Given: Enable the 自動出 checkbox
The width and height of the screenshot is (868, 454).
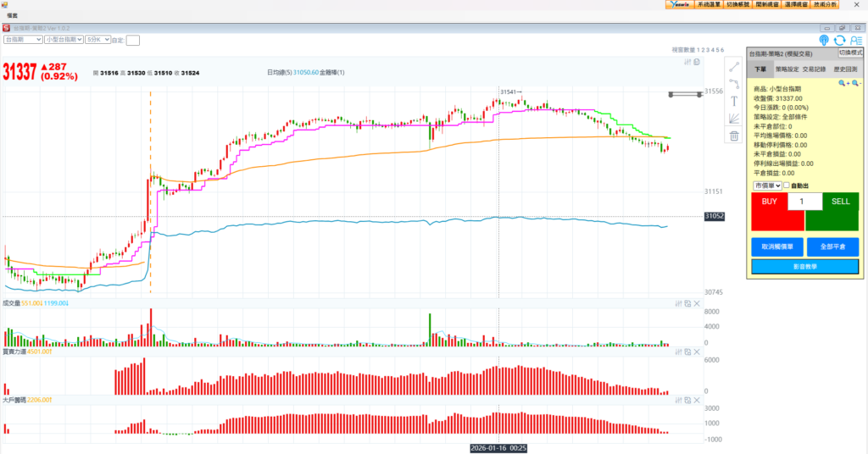Looking at the screenshot, I should [787, 185].
